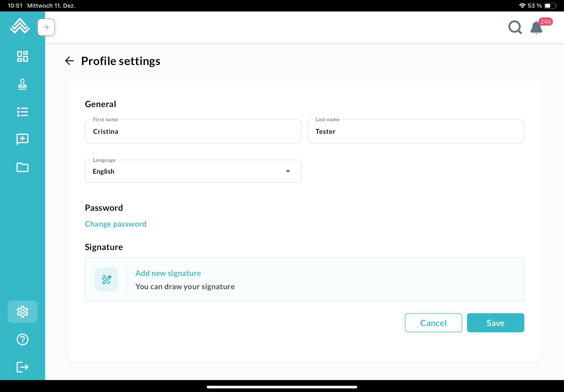564x392 pixels.
Task: Click the add comment sidebar icon
Action: point(22,139)
